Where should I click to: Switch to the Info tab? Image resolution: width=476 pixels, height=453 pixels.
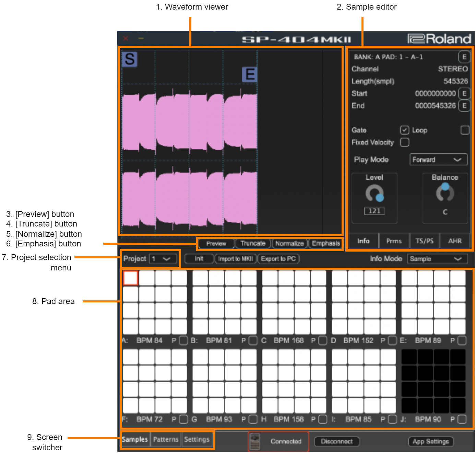[363, 241]
